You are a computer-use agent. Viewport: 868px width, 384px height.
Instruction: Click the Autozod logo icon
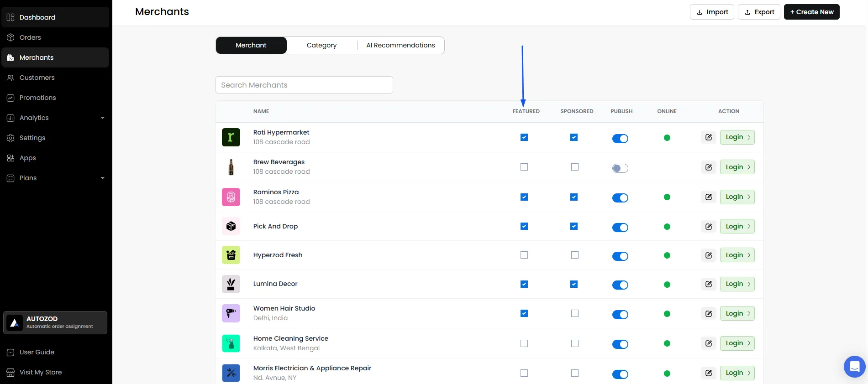tap(15, 322)
